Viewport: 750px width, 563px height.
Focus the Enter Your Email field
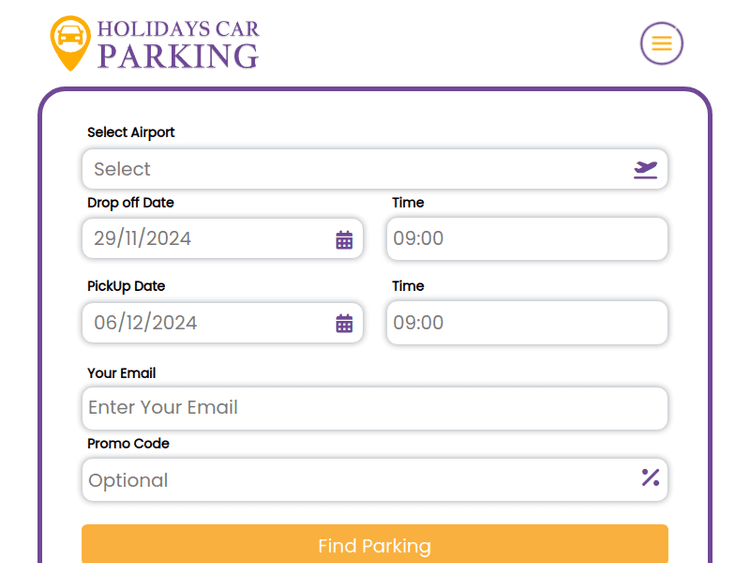[375, 408]
